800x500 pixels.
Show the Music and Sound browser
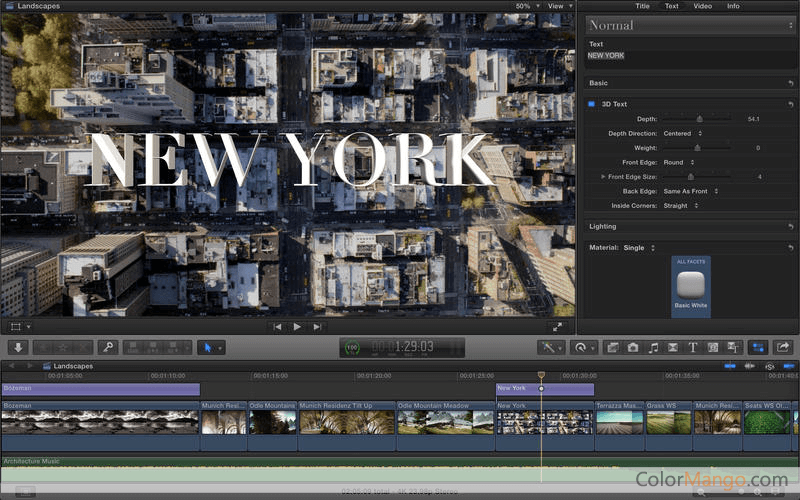(653, 347)
